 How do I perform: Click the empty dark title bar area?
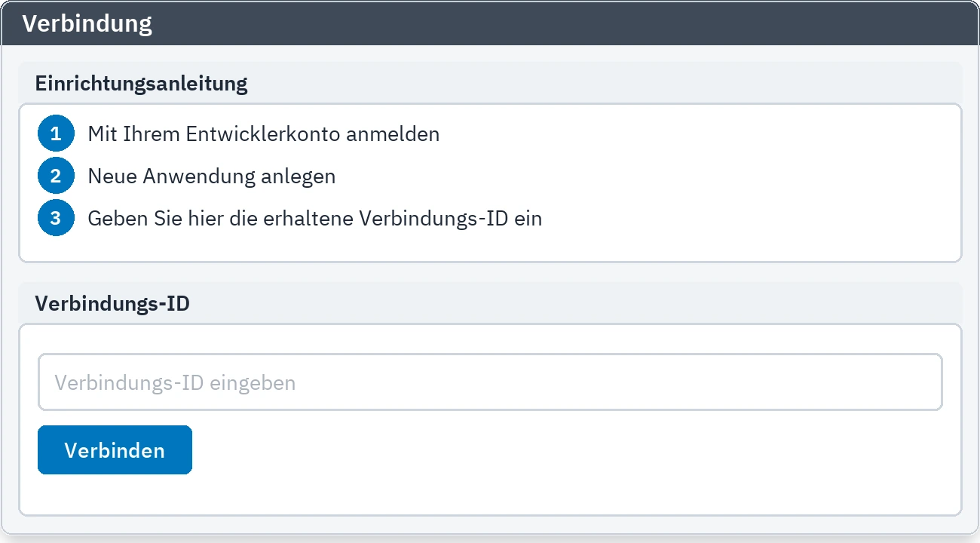565,23
